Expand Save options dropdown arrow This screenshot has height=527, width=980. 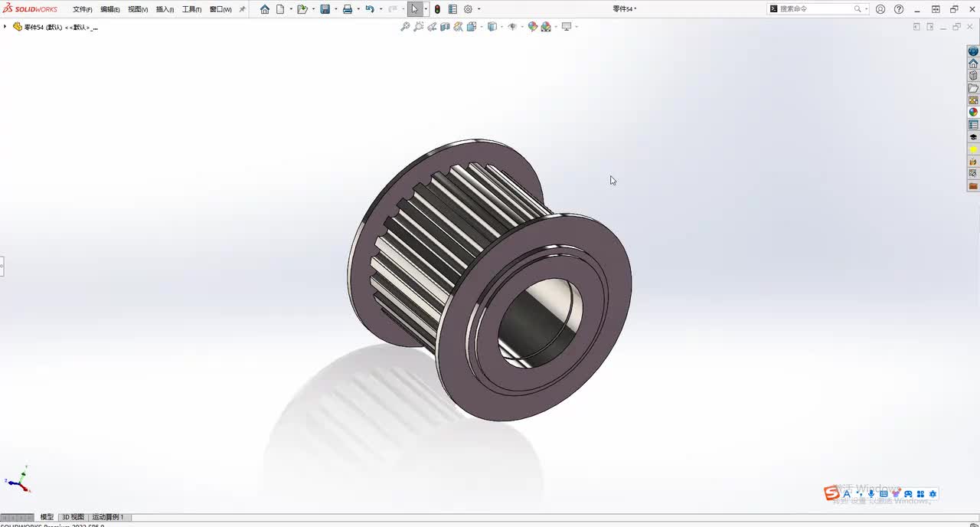coord(335,9)
